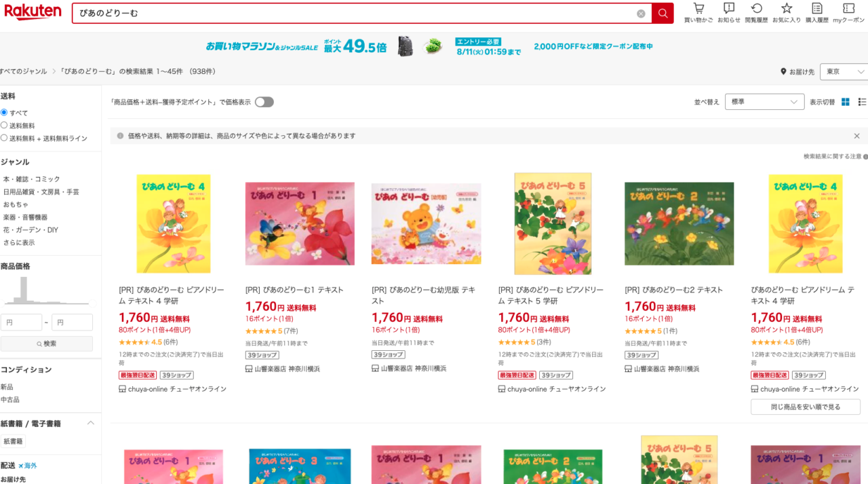Select the 本・雑誌・コミック genre

[x=31, y=179]
